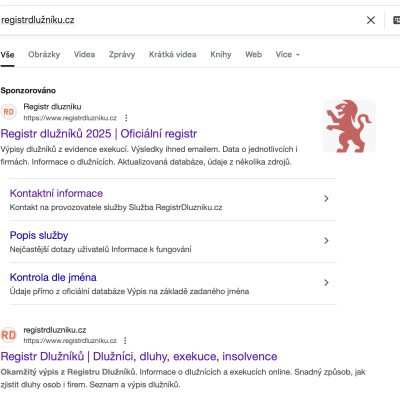This screenshot has width=400, height=400.
Task: Click the sponsored result URL https://www.registrdluzniku.cz
Action: (70, 118)
